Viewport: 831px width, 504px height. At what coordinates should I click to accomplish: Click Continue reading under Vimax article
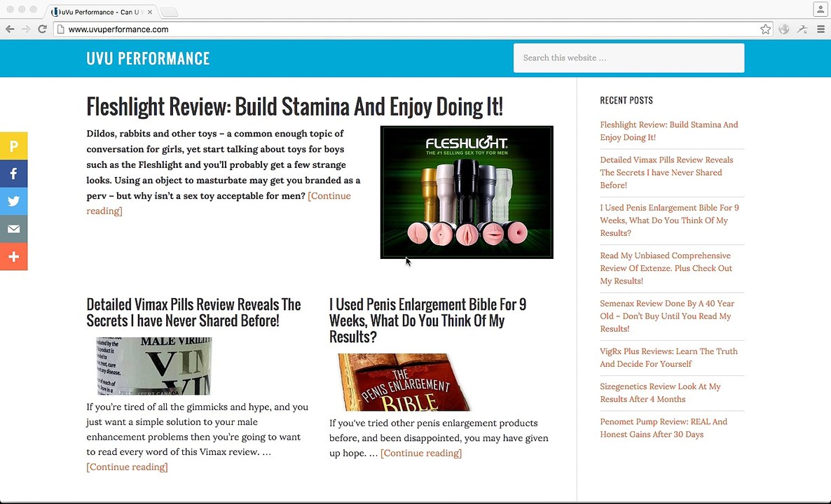pyautogui.click(x=128, y=467)
